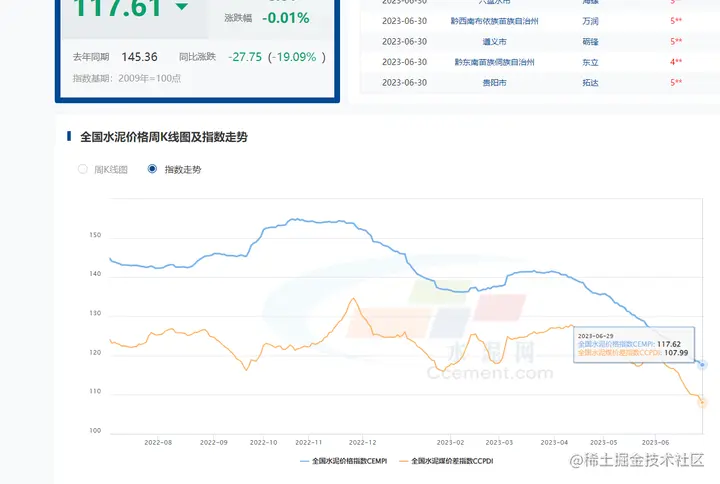This screenshot has height=484, width=720.
Task: Click the -27.75 year-on-year change value
Action: pos(245,57)
